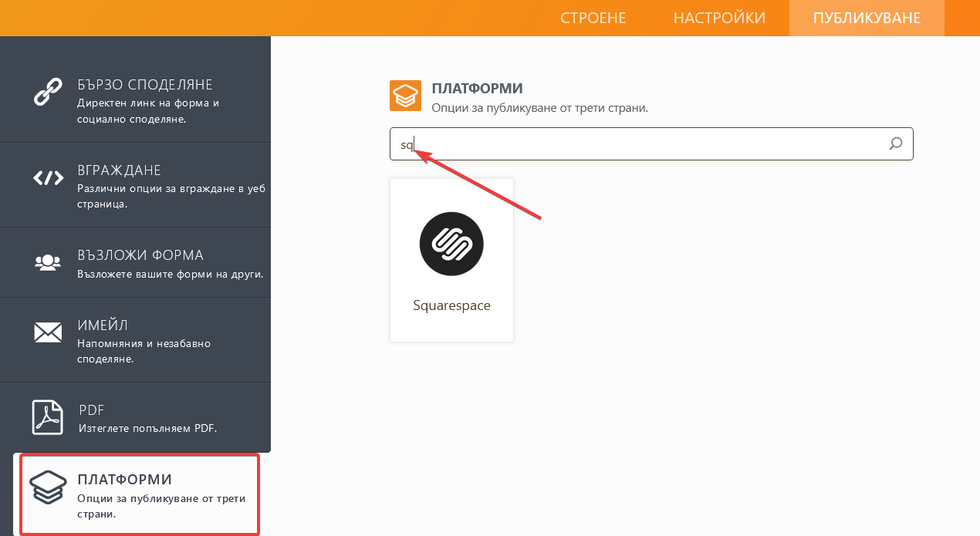Click the orange Платформи header icon
Image resolution: width=980 pixels, height=536 pixels.
click(x=405, y=96)
